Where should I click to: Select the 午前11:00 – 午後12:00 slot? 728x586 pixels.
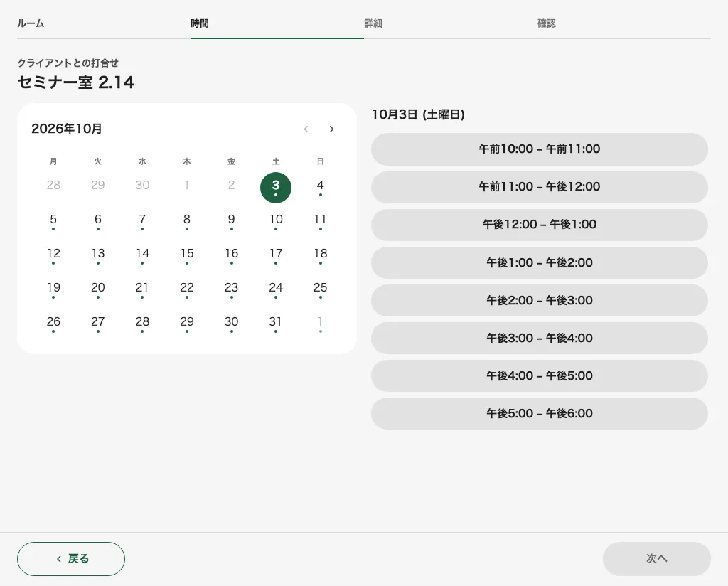click(540, 187)
